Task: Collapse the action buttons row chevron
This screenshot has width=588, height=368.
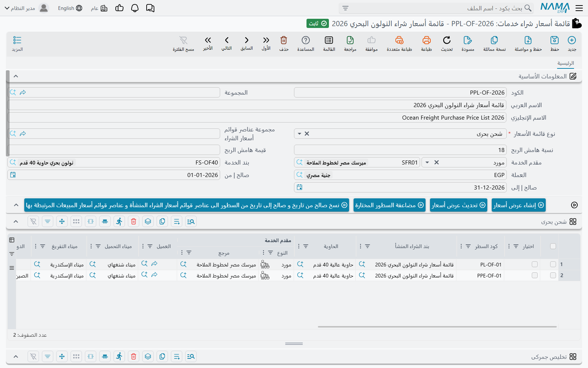Action: 16,205
